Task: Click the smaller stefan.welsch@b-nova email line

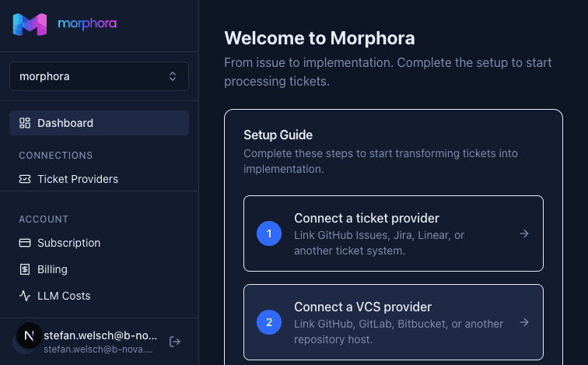Action: [x=98, y=349]
